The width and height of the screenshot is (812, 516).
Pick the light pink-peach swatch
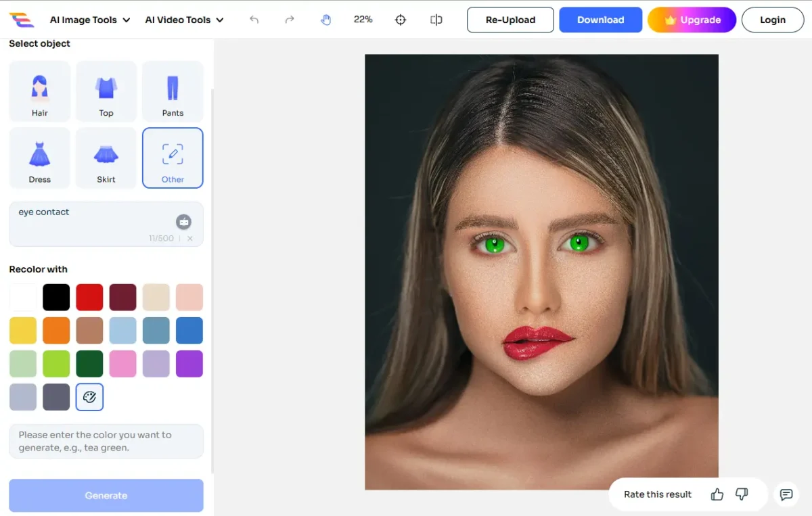point(189,298)
